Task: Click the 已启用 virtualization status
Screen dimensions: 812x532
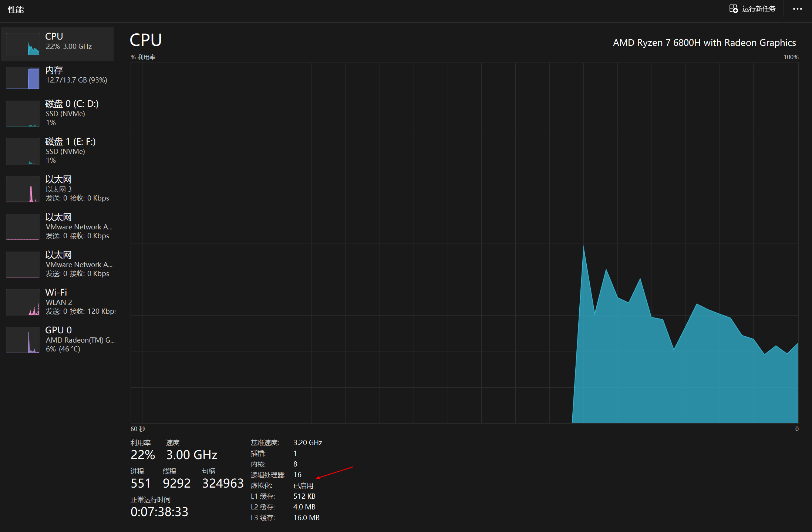Action: [x=303, y=485]
